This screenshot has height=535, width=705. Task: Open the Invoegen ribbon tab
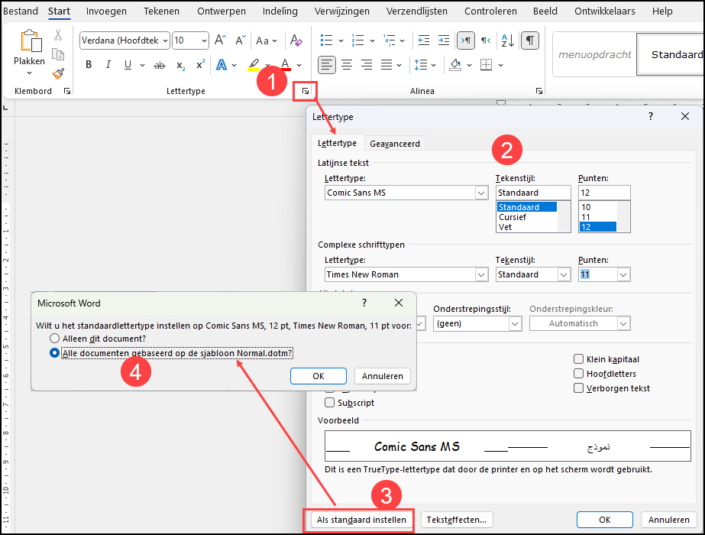(x=106, y=11)
